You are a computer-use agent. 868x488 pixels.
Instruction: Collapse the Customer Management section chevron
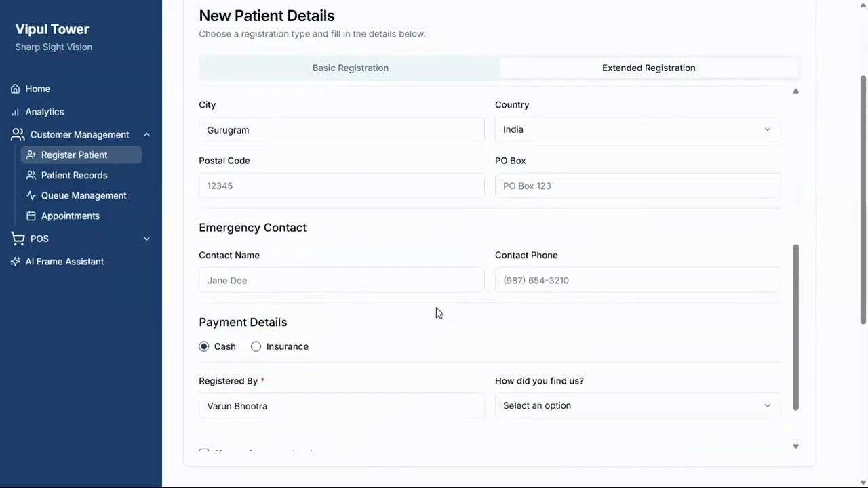coord(146,135)
